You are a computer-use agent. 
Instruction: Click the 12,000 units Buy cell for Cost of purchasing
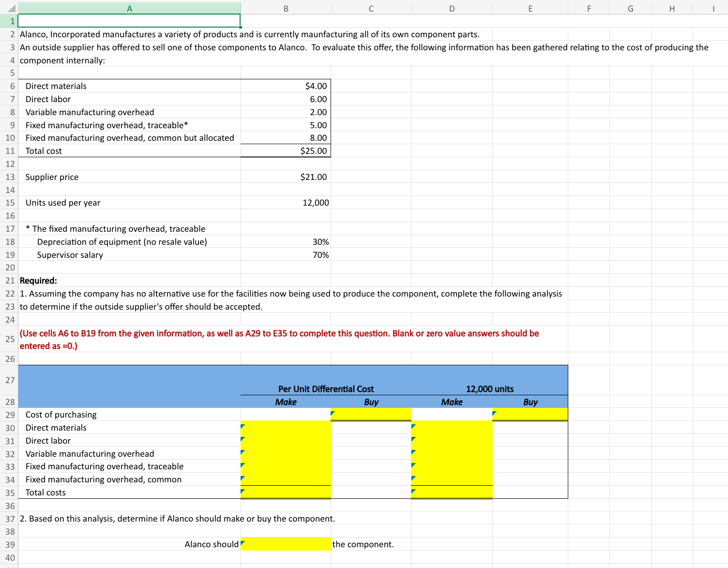pyautogui.click(x=530, y=415)
